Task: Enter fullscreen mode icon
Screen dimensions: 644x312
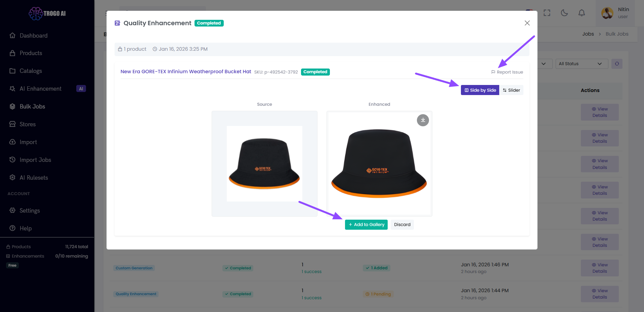Action: coord(547,13)
